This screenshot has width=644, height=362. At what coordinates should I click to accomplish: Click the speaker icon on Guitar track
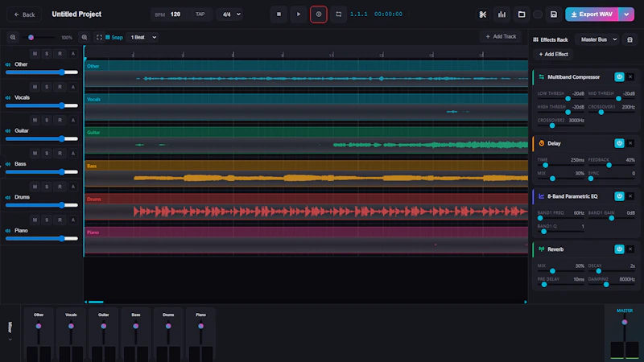coord(8,131)
